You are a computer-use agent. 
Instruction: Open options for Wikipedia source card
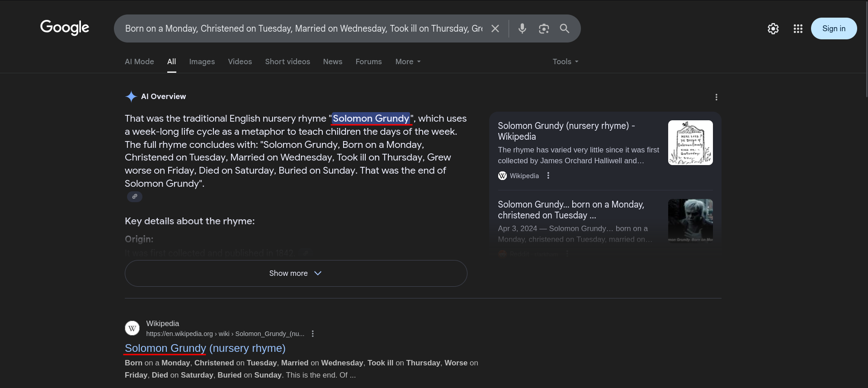tap(548, 175)
